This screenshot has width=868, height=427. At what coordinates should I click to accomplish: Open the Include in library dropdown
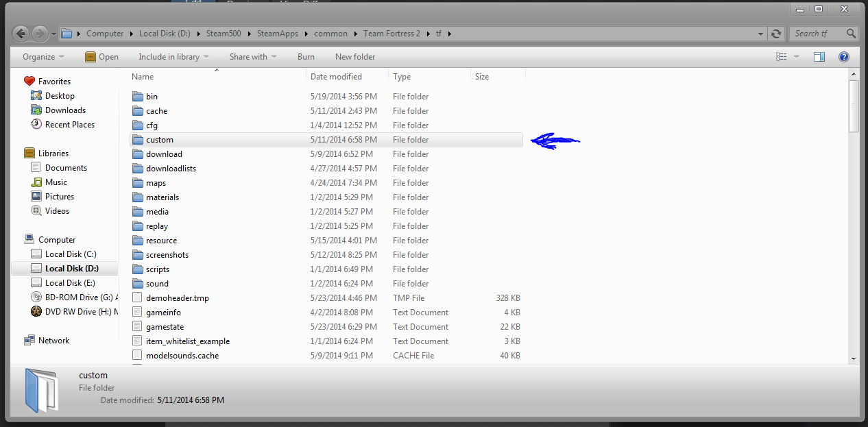click(173, 57)
